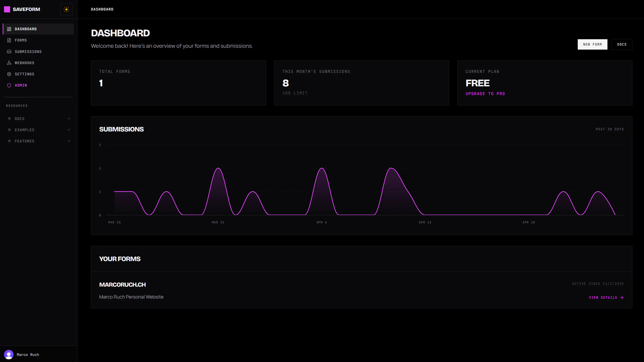Open the Settings gear icon
644x362 pixels.
coord(9,74)
